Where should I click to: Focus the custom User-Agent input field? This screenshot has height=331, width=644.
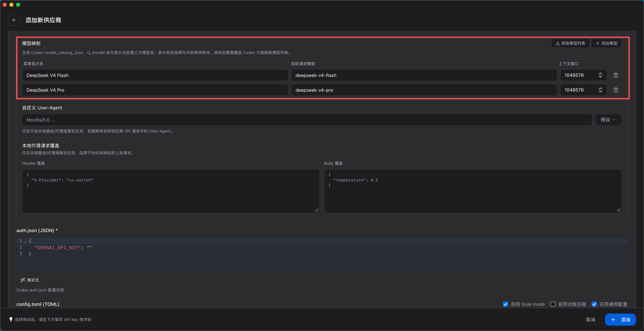coord(307,120)
